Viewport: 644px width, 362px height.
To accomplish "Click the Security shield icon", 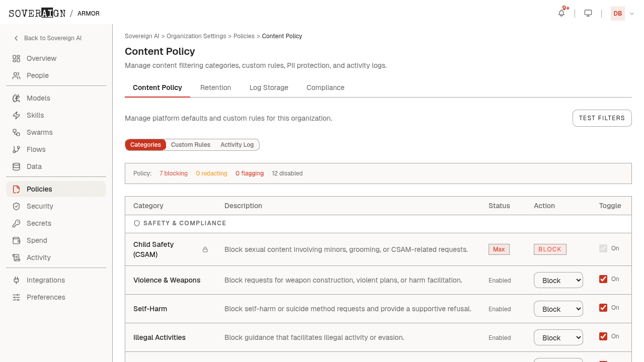I will (17, 206).
